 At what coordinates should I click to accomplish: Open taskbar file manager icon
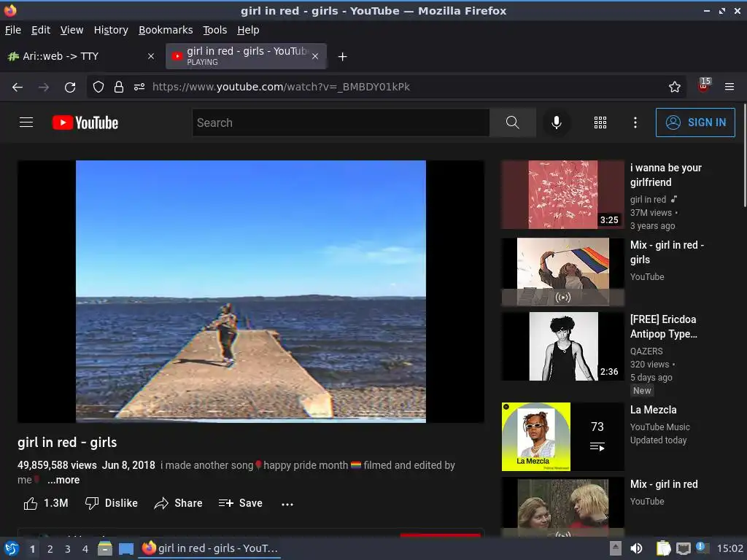[105, 548]
